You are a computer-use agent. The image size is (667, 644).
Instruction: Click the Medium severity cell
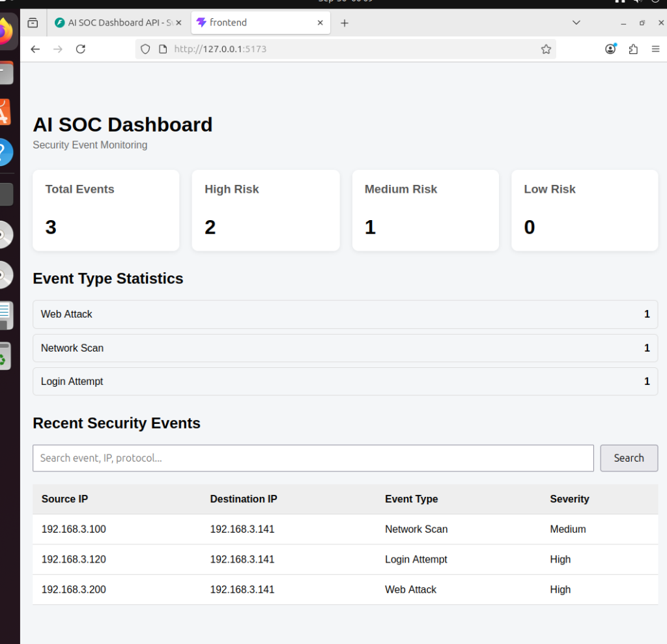(568, 529)
